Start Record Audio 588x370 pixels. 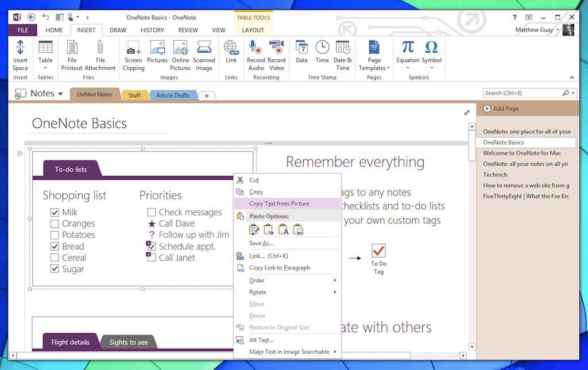[x=256, y=55]
